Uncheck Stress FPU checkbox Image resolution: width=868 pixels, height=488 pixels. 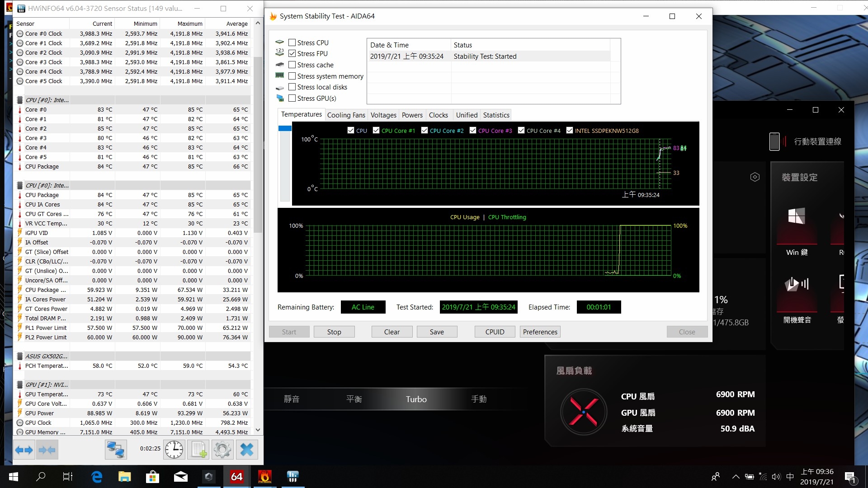(x=292, y=53)
